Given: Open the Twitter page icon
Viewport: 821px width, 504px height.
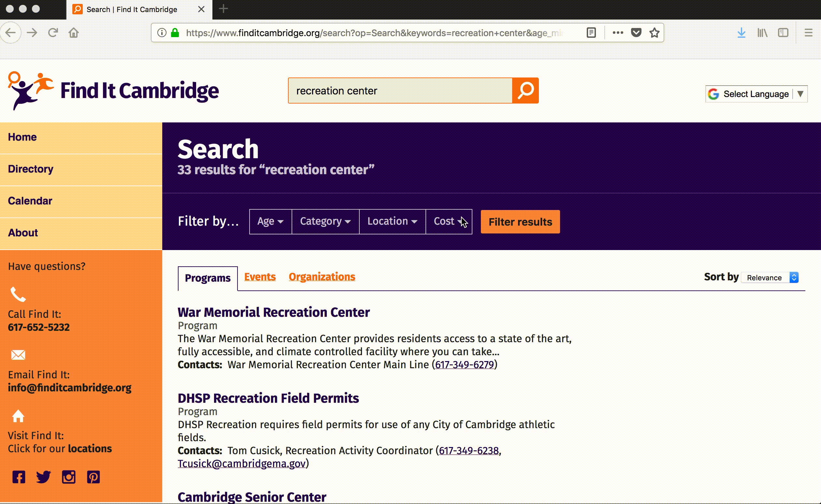Looking at the screenshot, I should (43, 477).
